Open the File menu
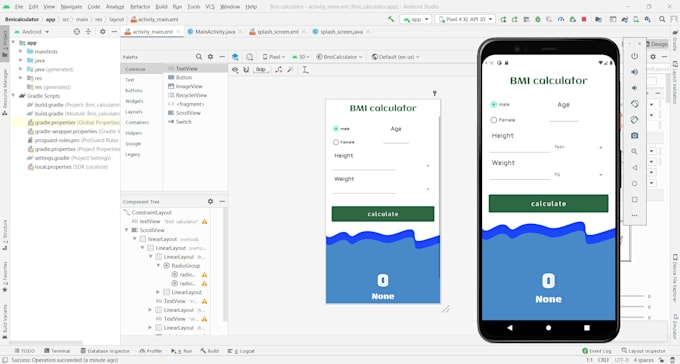The width and height of the screenshot is (680, 364). tap(19, 7)
